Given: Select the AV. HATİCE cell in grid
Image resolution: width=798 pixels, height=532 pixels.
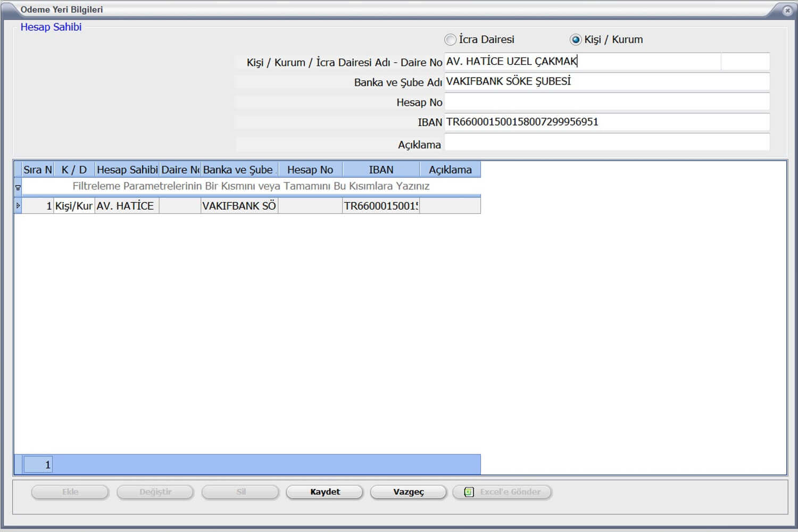Looking at the screenshot, I should click(x=127, y=206).
